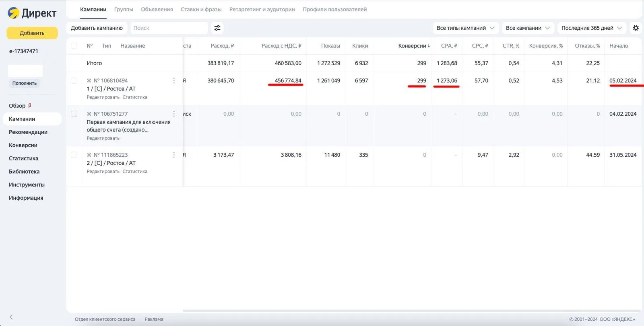Open 'Статистика' in the left sidebar
The width and height of the screenshot is (644, 326).
coord(23,158)
